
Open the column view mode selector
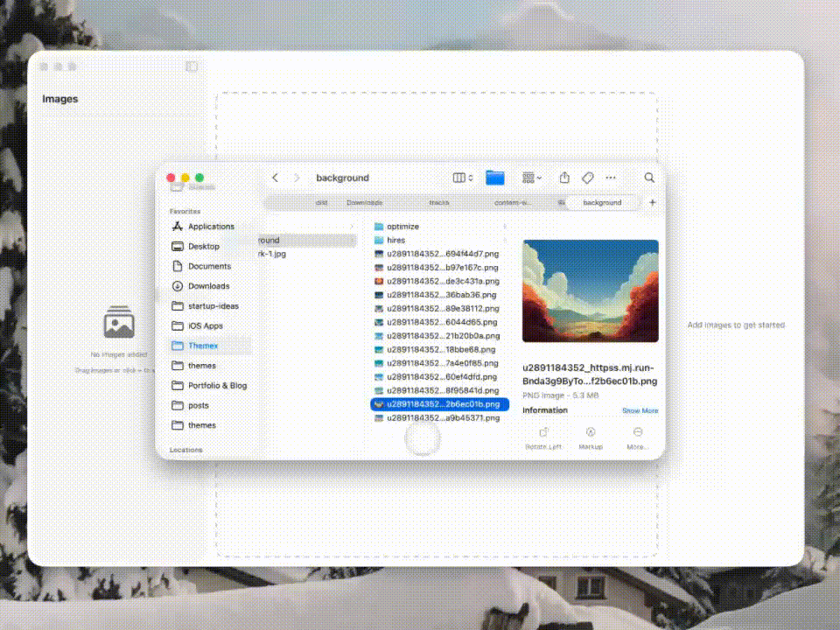[x=463, y=178]
